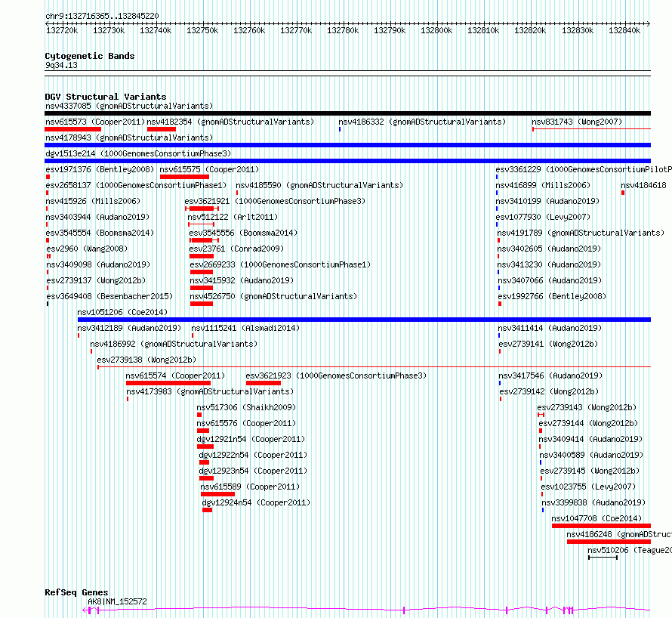Viewport: 672px width, 618px height.
Task: Click the red nsv1047708 Coe2014 bar
Action: pos(601,526)
